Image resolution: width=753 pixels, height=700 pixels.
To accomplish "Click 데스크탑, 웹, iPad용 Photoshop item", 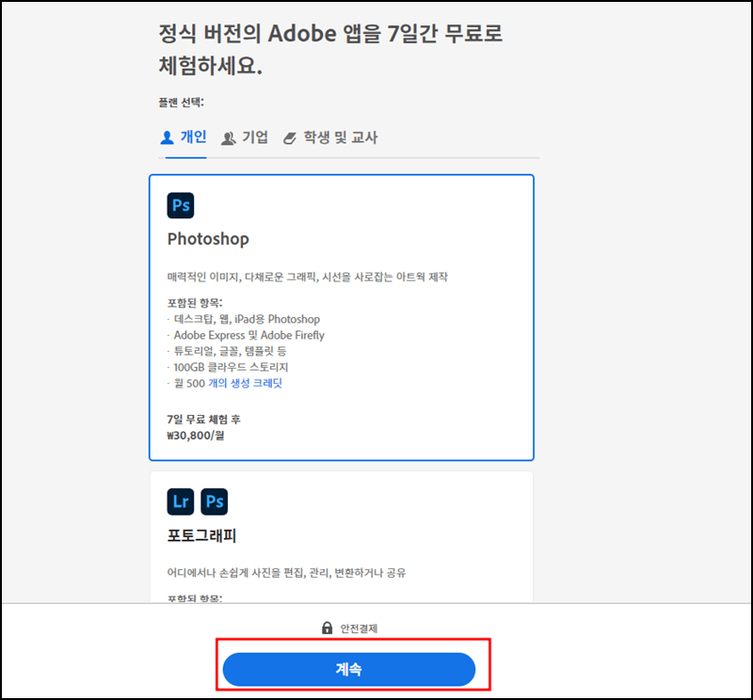I will tap(247, 319).
